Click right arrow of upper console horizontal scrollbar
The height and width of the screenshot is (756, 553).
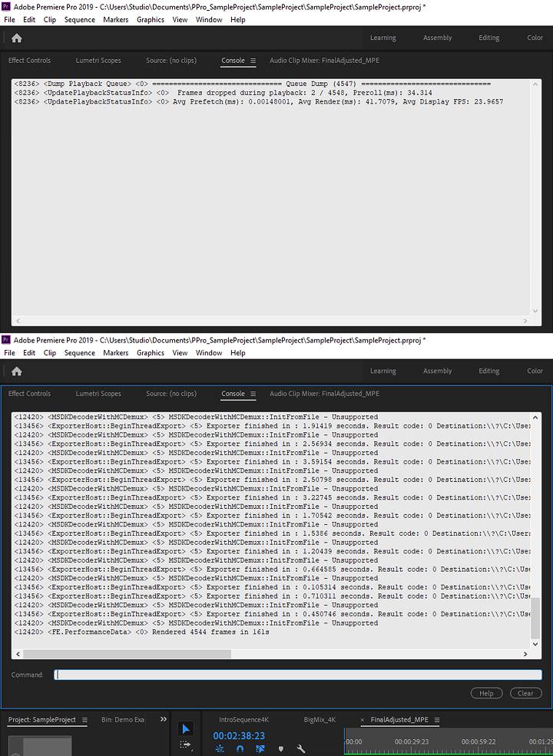click(525, 321)
